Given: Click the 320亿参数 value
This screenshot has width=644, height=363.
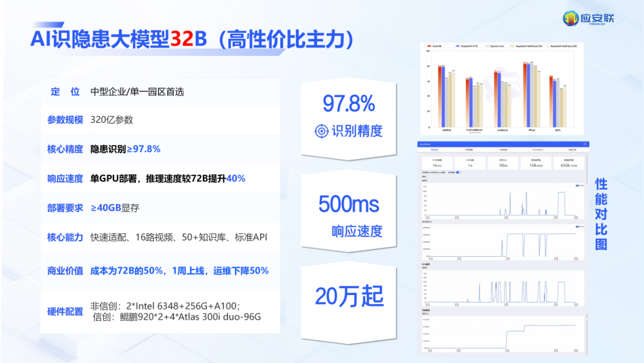Looking at the screenshot, I should click(x=112, y=119).
